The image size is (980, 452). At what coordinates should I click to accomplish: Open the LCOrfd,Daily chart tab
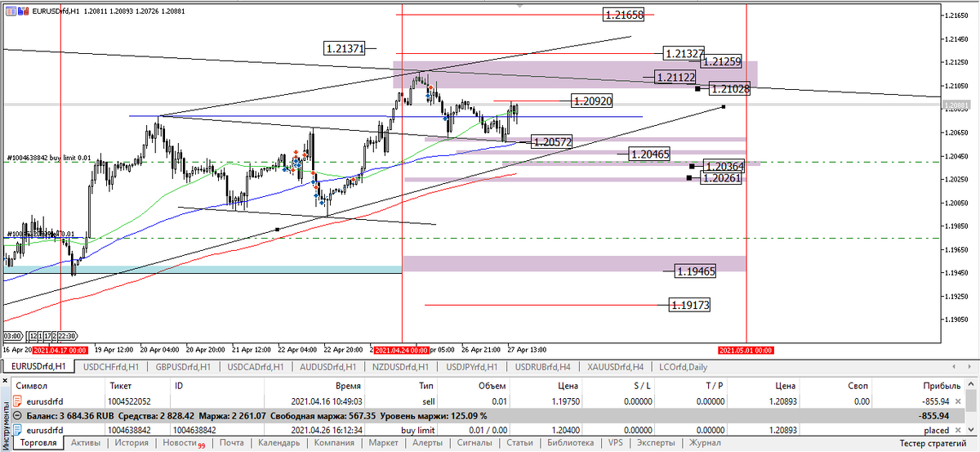click(683, 367)
